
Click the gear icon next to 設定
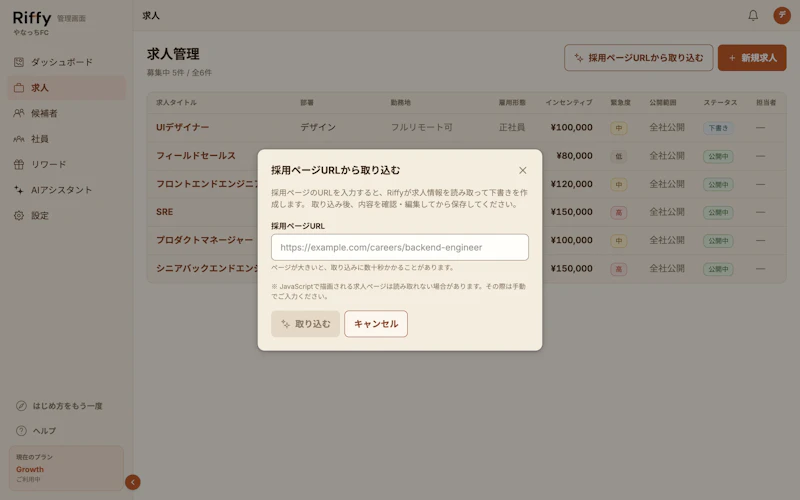coord(19,215)
